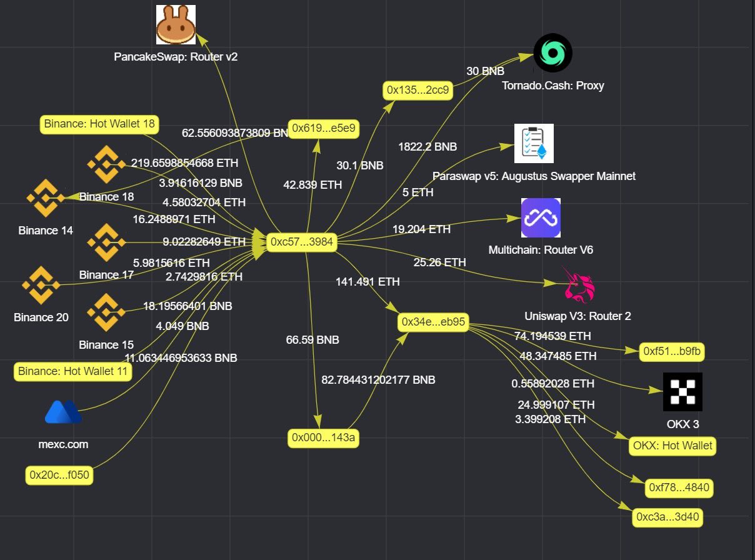Select the 11.063446953633 BNB label
Viewport: 755px width, 560px height.
(x=181, y=358)
